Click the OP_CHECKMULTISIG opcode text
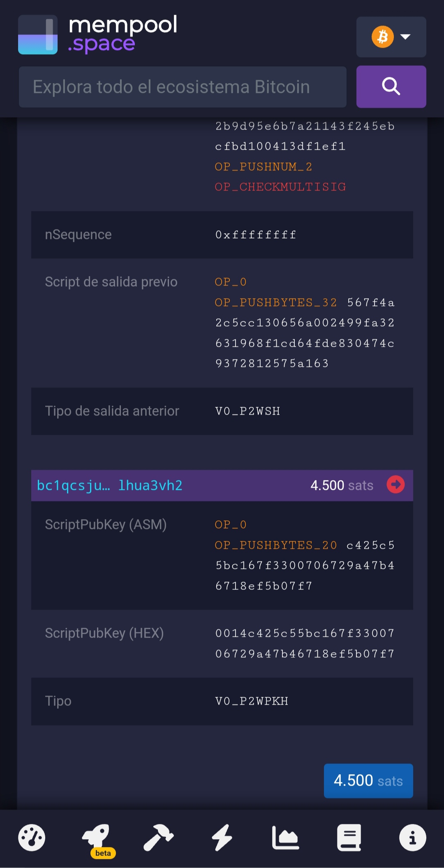 (280, 187)
